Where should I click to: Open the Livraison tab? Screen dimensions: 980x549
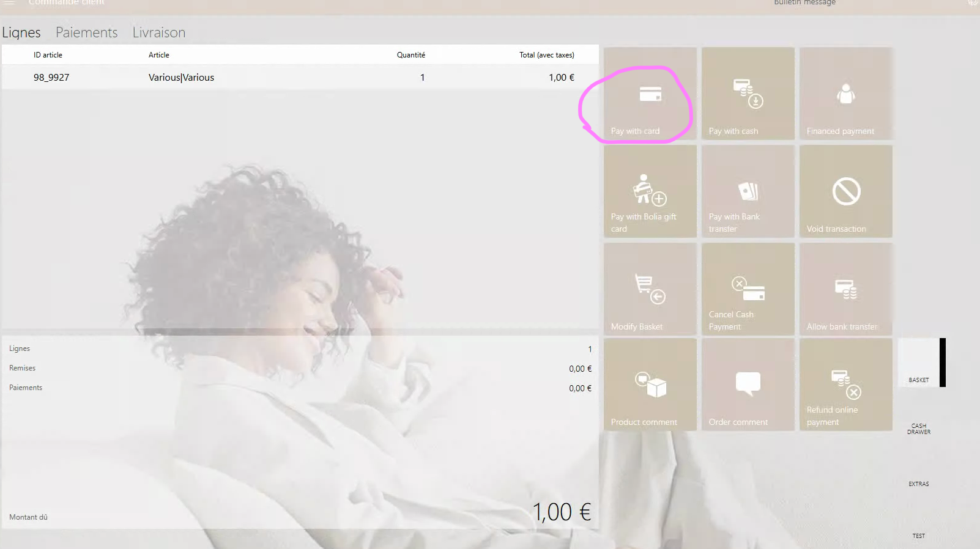158,32
